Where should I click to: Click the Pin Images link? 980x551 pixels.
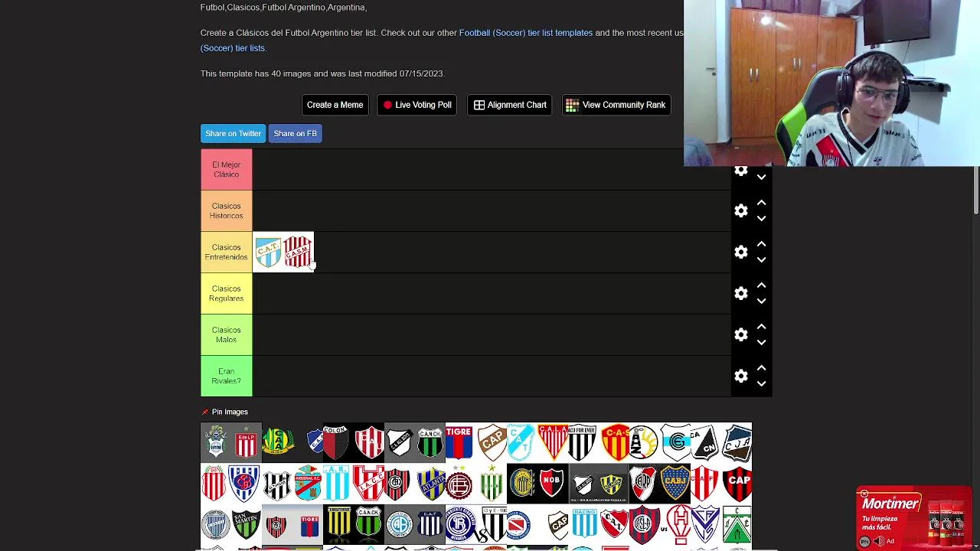point(224,412)
